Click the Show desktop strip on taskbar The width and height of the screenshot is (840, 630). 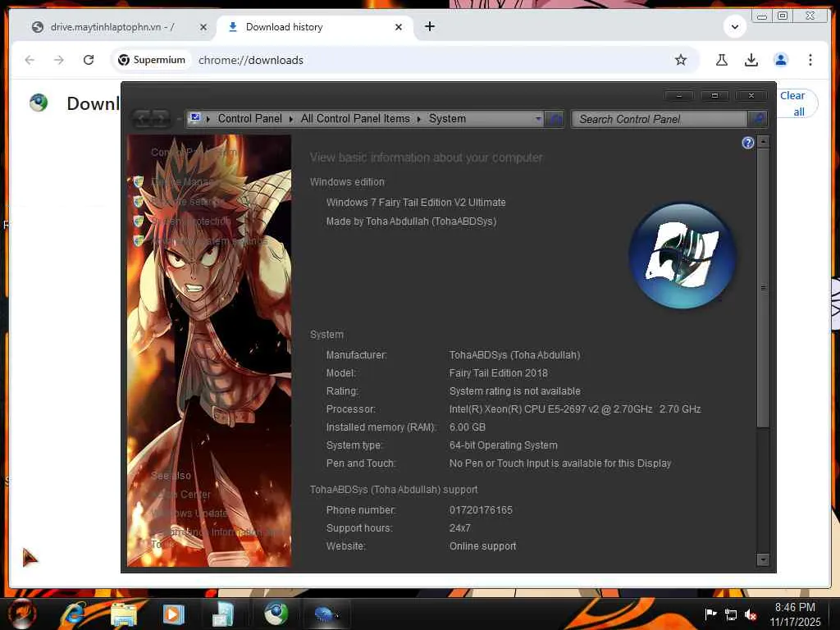833,614
